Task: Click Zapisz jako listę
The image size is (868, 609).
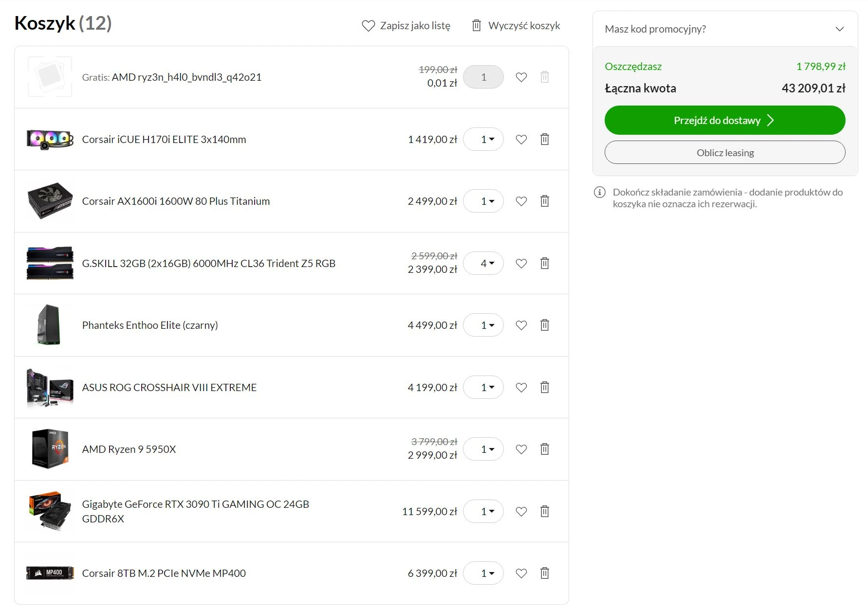Action: (x=406, y=26)
